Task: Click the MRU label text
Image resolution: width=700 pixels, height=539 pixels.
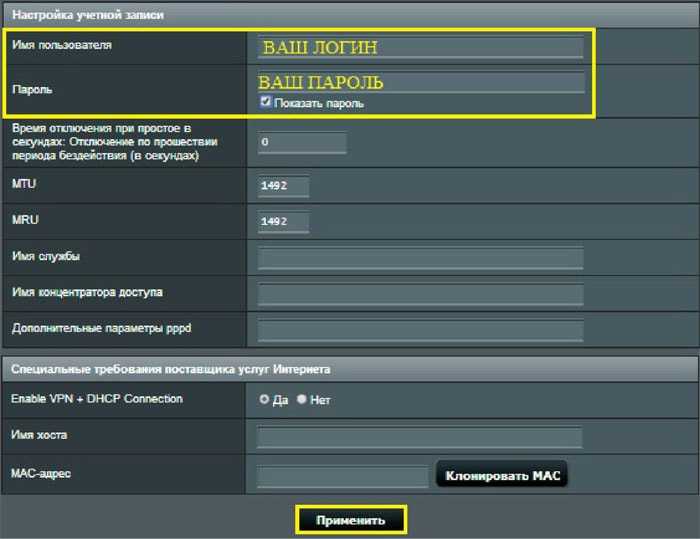Action: 25,219
